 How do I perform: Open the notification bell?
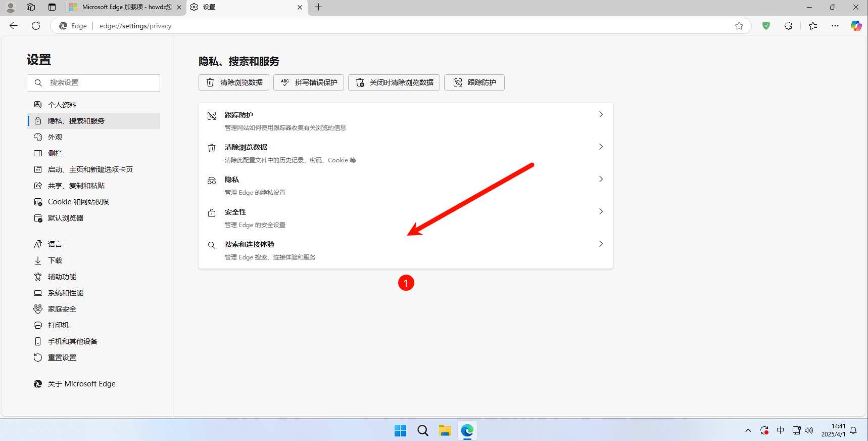(x=853, y=430)
